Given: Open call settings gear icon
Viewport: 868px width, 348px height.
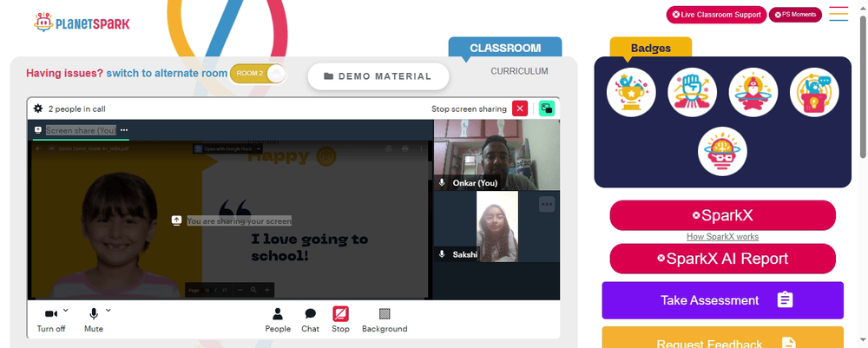Looking at the screenshot, I should [x=38, y=108].
